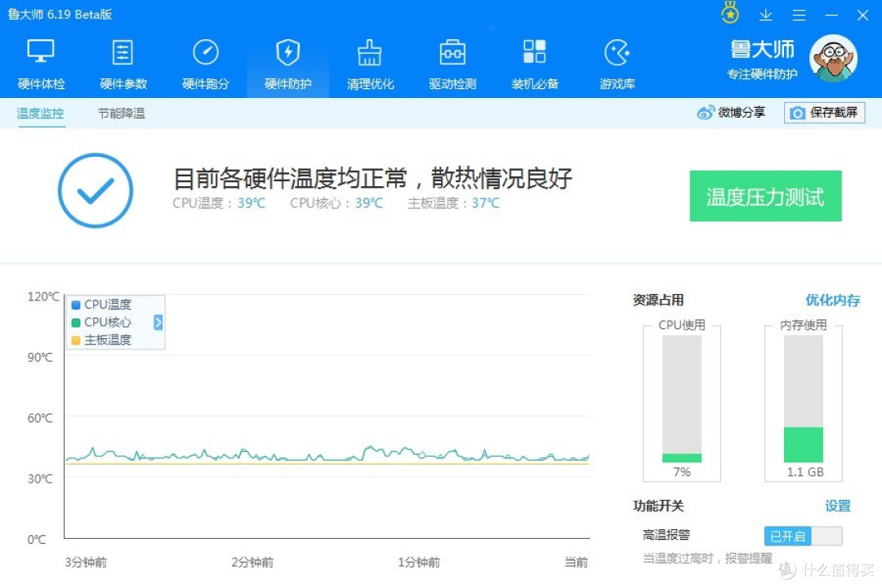Screen dimensions: 882x588
Task: Click the CPU使用 7% usage bar
Action: tap(682, 399)
